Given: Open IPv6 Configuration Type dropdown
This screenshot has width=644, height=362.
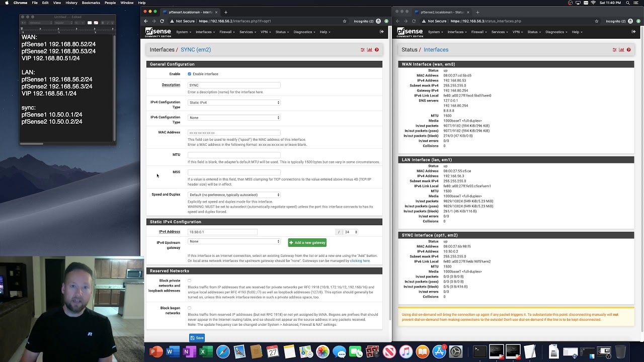Looking at the screenshot, I should (234, 118).
